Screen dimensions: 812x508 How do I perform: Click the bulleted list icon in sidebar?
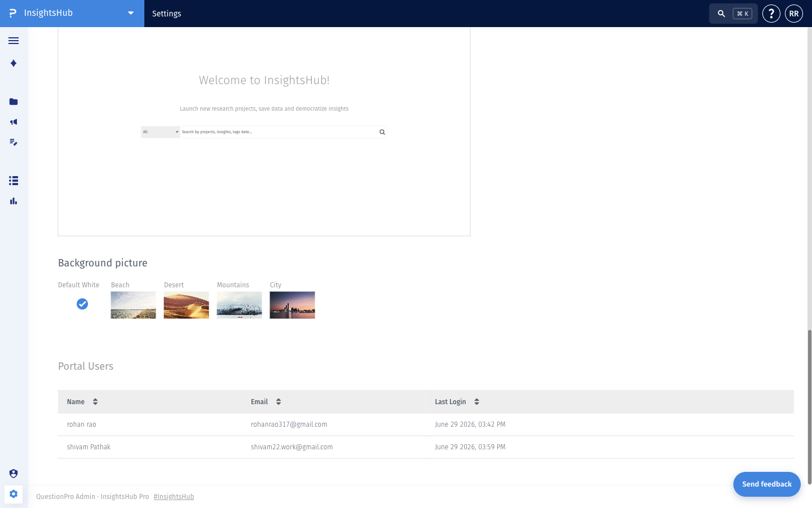coord(14,181)
